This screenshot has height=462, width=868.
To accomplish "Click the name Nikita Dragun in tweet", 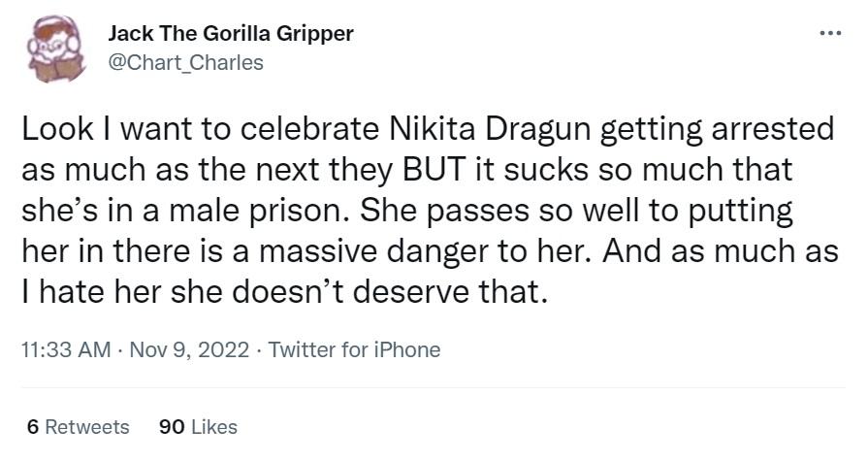I will tap(497, 131).
